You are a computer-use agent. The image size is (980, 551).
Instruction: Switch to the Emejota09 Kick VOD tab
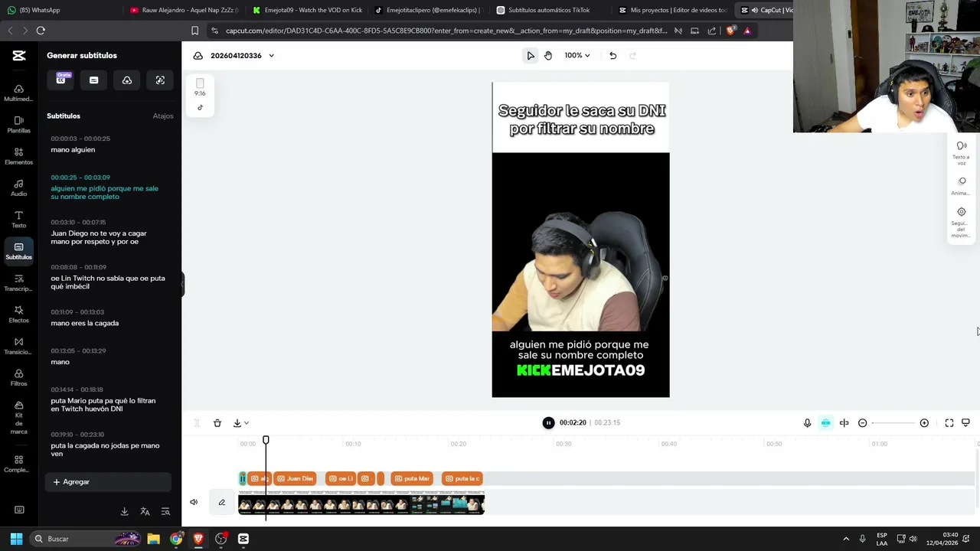(306, 10)
